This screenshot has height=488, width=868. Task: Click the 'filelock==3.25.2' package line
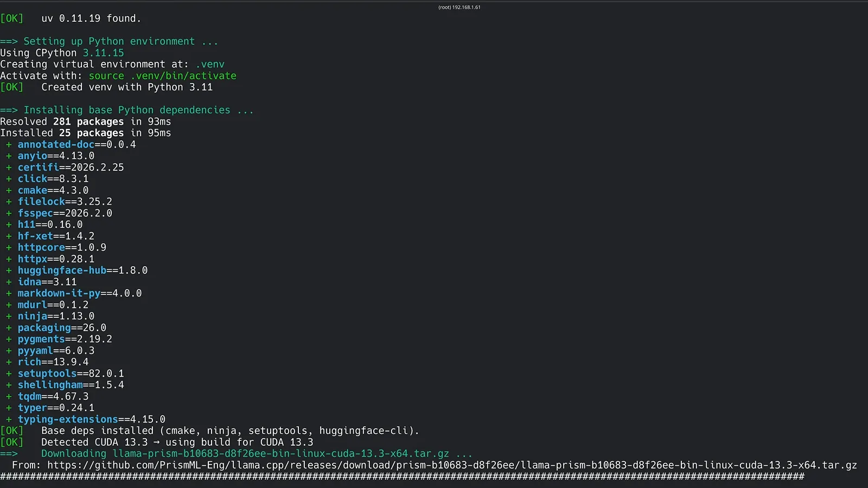(x=65, y=202)
